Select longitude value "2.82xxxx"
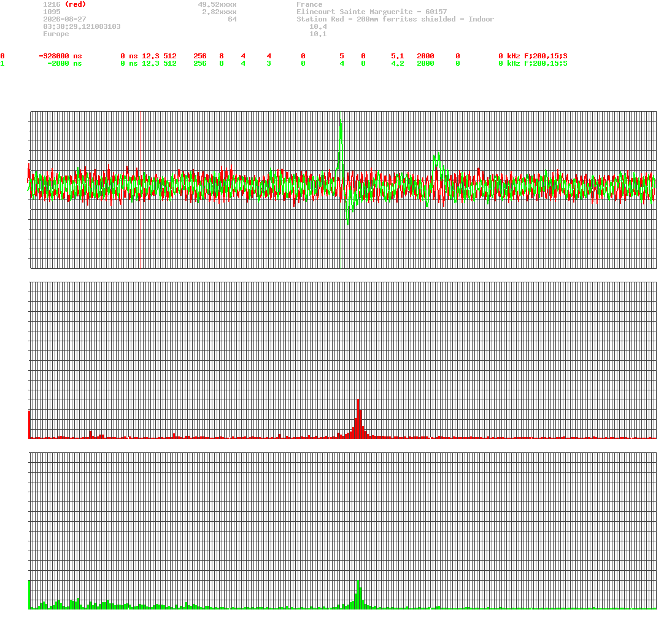The height and width of the screenshot is (623, 672). (x=219, y=12)
